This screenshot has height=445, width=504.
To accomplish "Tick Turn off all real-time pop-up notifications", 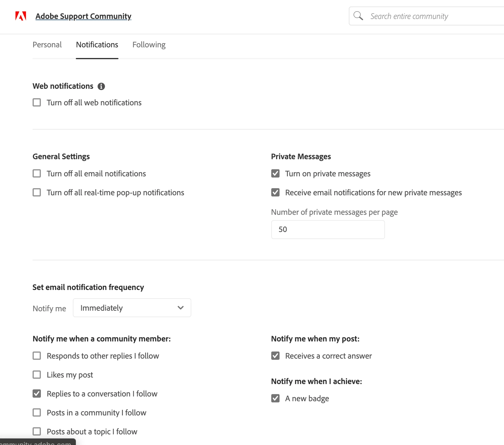I will (x=37, y=192).
